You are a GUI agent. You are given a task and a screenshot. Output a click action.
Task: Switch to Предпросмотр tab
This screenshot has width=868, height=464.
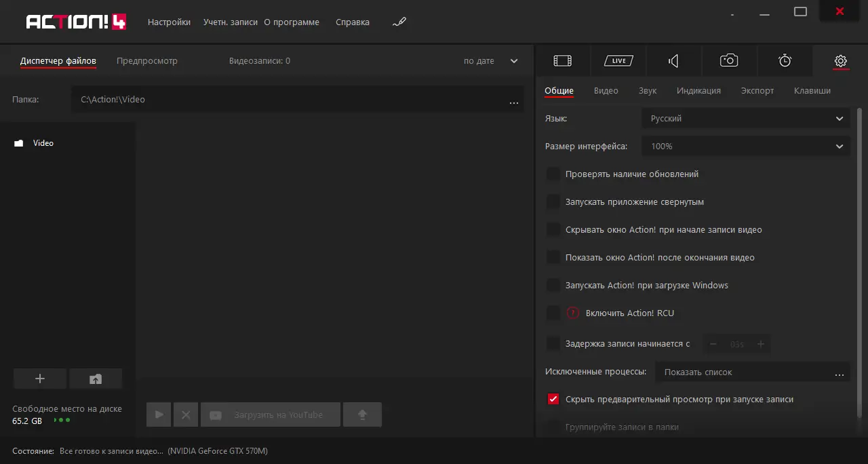click(x=147, y=61)
